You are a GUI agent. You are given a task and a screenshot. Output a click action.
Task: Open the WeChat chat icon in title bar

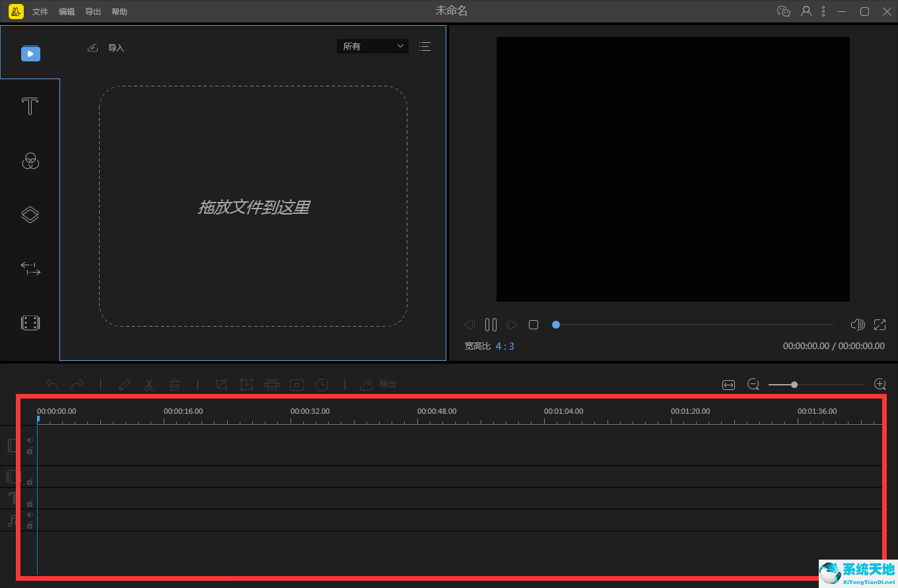click(784, 11)
